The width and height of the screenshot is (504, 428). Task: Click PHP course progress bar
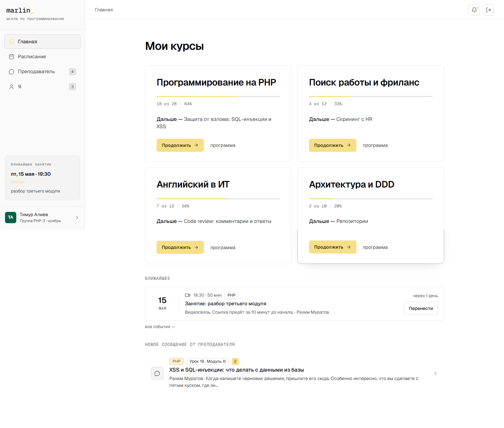point(218,97)
